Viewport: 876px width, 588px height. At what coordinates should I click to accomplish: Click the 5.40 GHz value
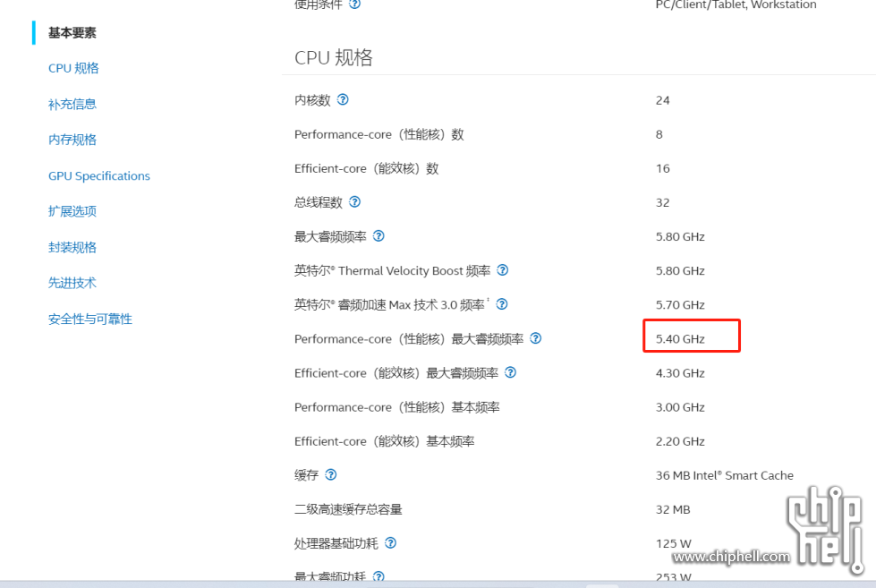(x=680, y=339)
